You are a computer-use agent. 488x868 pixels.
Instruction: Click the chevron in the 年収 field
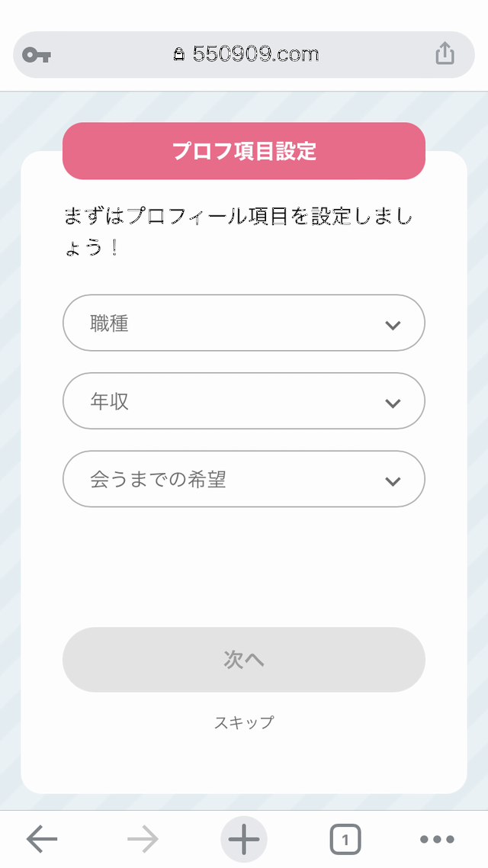(393, 403)
